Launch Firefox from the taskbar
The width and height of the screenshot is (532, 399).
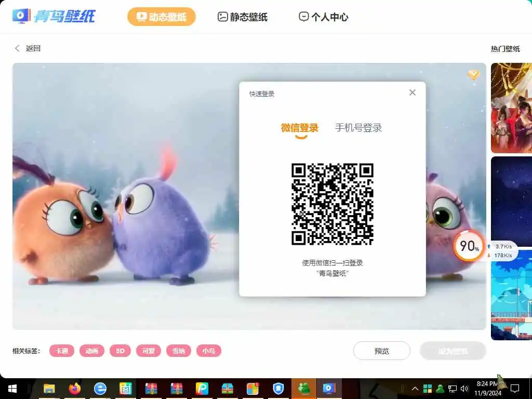(x=75, y=389)
